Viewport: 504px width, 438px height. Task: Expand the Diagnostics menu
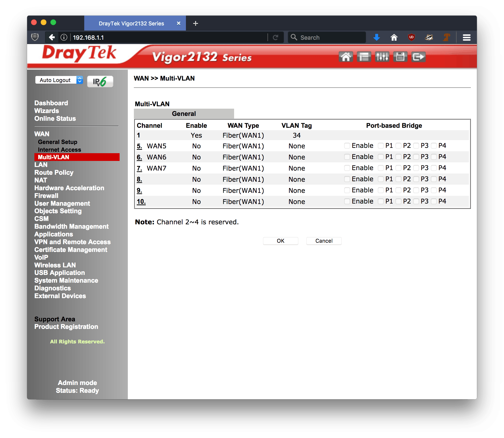[53, 288]
